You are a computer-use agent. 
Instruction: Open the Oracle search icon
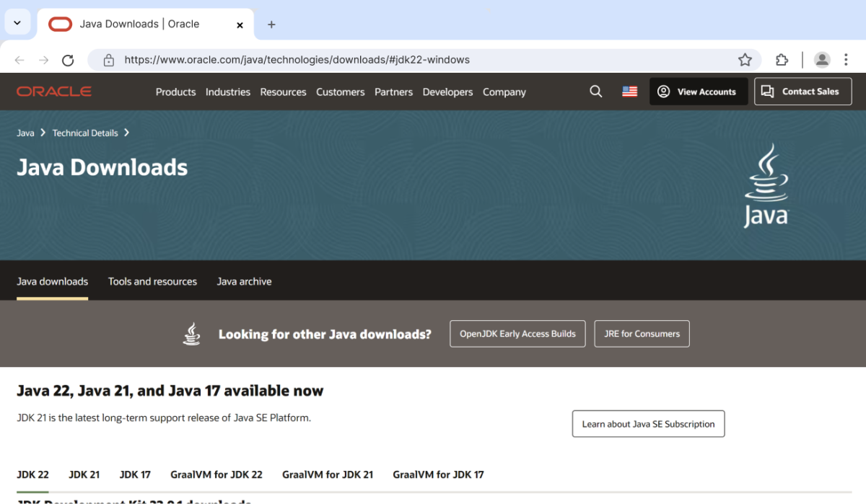tap(595, 92)
